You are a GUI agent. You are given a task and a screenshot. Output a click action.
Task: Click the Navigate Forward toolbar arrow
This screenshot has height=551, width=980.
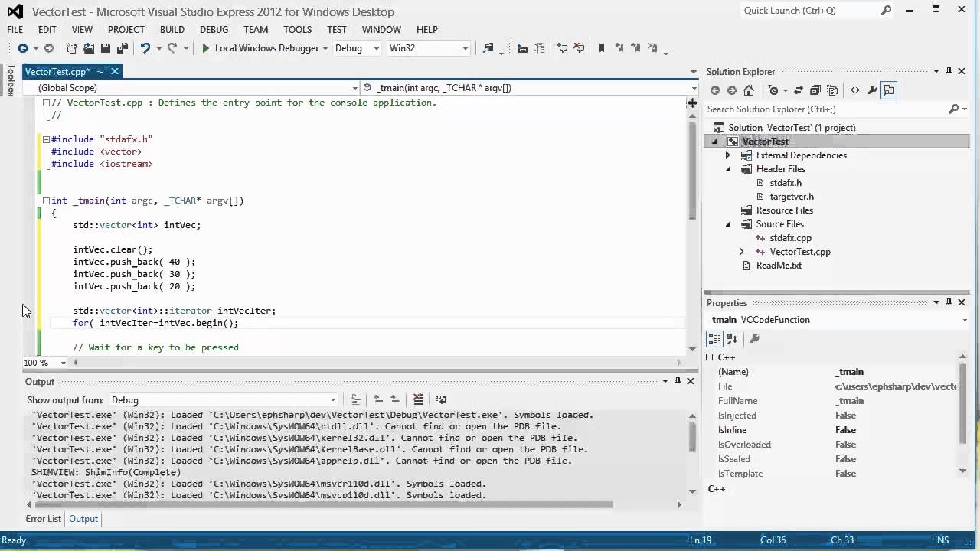click(x=49, y=48)
